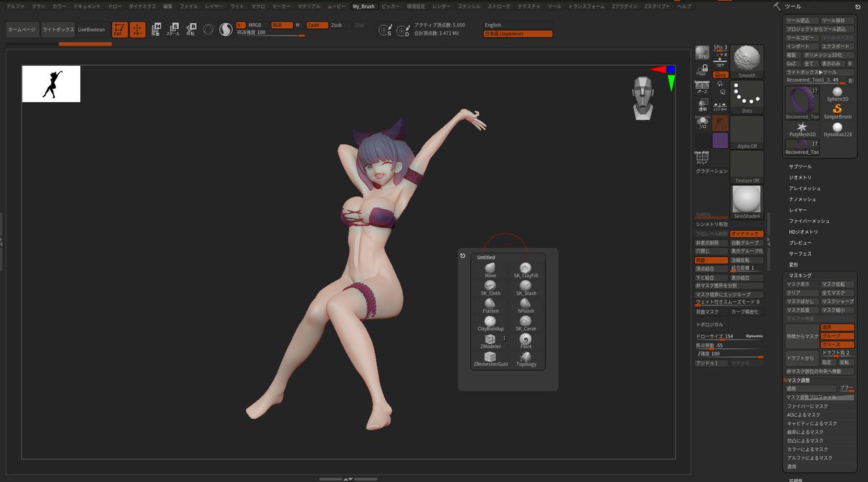The image size is (868, 482).
Task: Toggle the floor (フロア) grid icon
Action: [x=720, y=62]
